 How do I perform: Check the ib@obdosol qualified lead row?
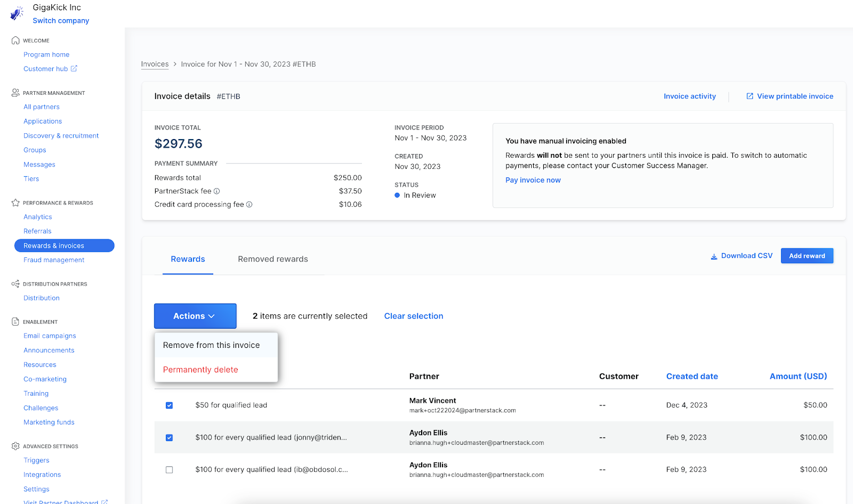pos(169,470)
